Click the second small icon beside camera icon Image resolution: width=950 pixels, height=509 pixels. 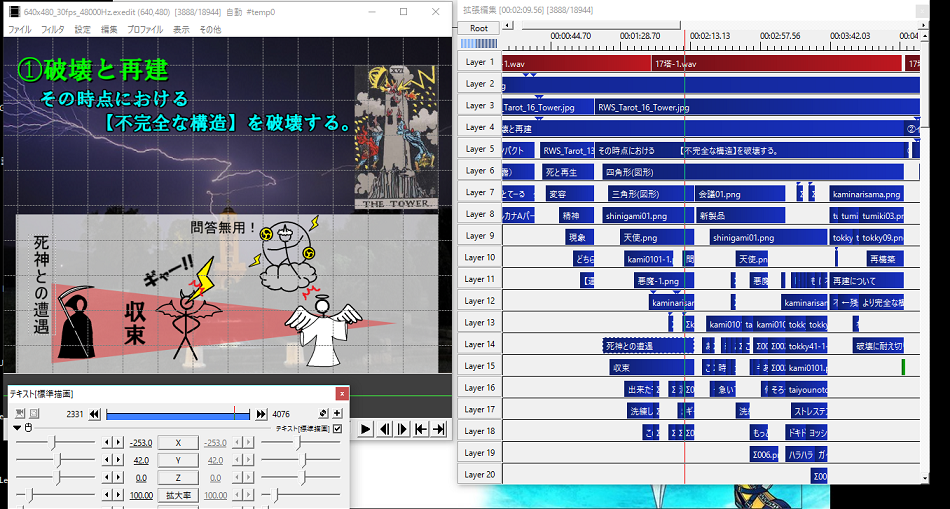click(x=34, y=414)
